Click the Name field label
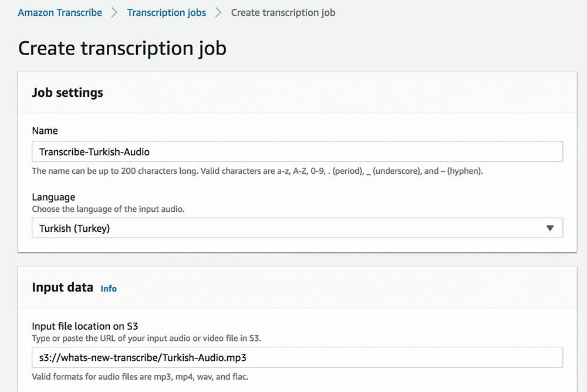The image size is (587, 392). coord(45,131)
